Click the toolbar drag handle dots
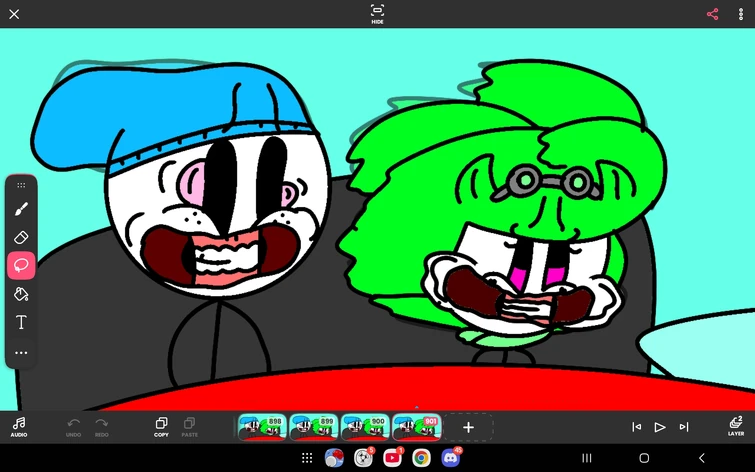 [21, 185]
